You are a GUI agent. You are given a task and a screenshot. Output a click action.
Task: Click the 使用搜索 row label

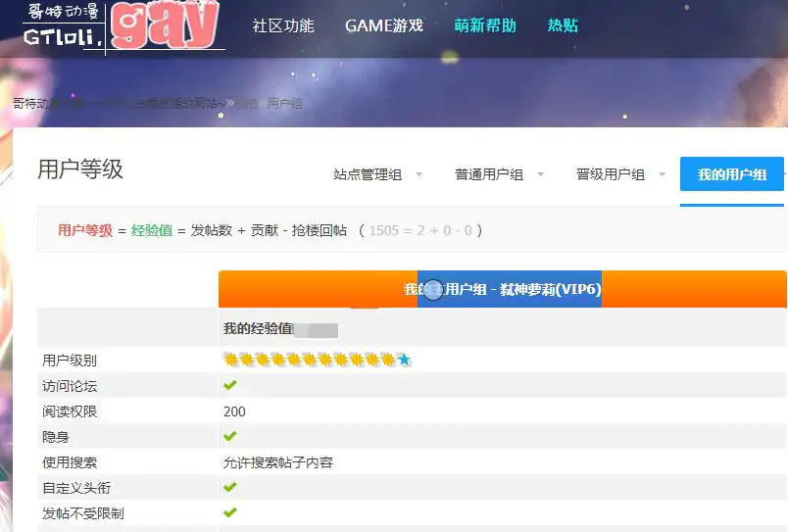pos(70,462)
